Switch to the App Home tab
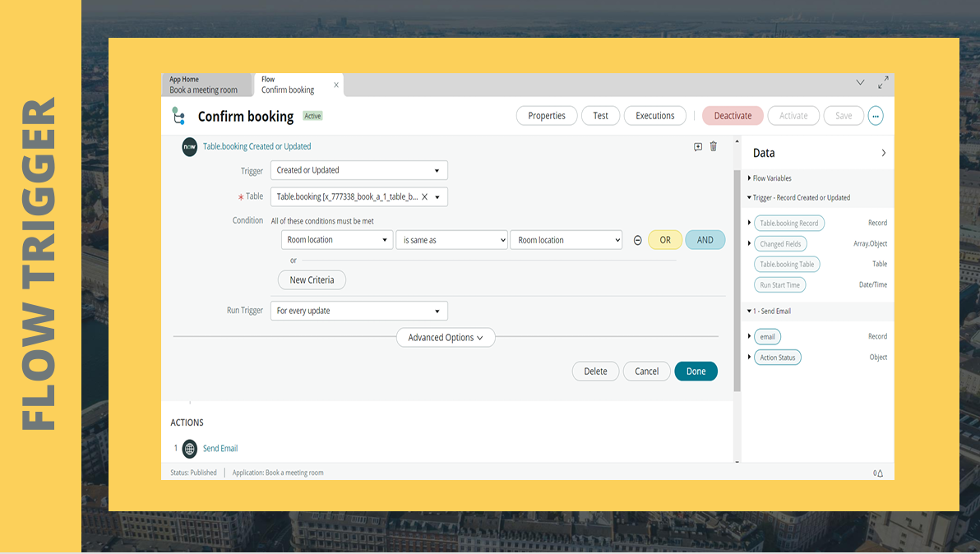Screen dimensions: 980x554 click(206, 85)
